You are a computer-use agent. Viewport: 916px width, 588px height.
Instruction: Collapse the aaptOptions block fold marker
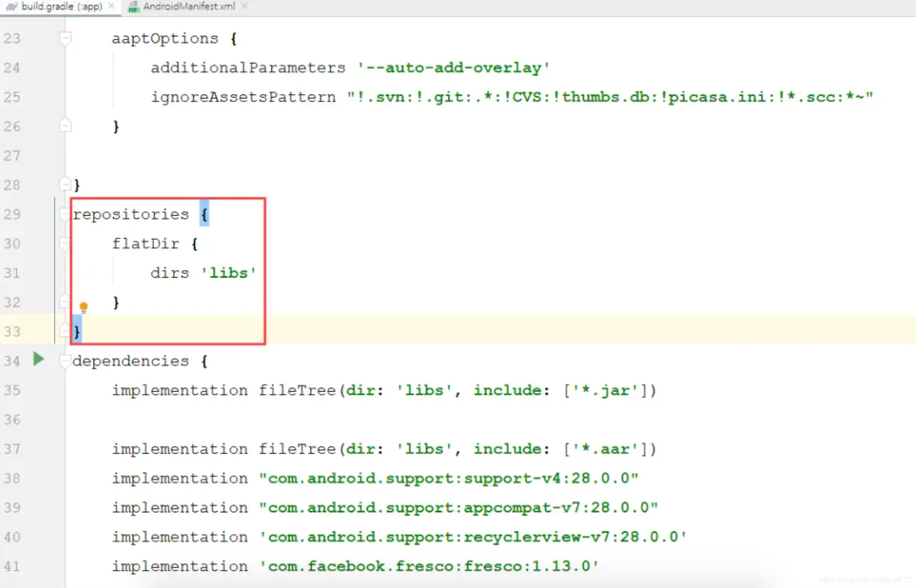[x=65, y=38]
